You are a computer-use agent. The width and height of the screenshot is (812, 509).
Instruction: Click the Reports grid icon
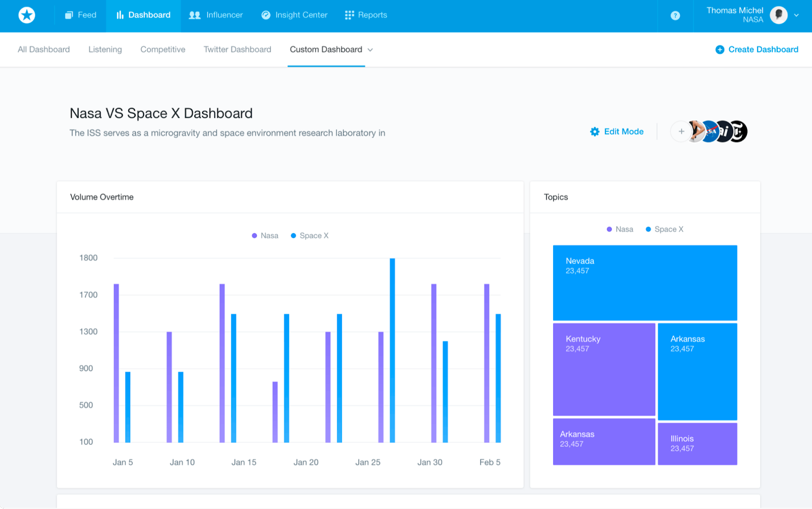coord(349,15)
